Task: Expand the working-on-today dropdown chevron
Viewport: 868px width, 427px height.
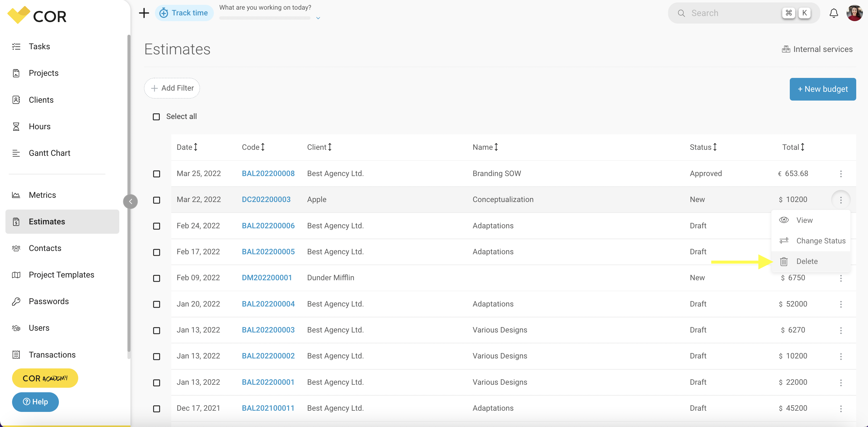Action: click(x=318, y=18)
